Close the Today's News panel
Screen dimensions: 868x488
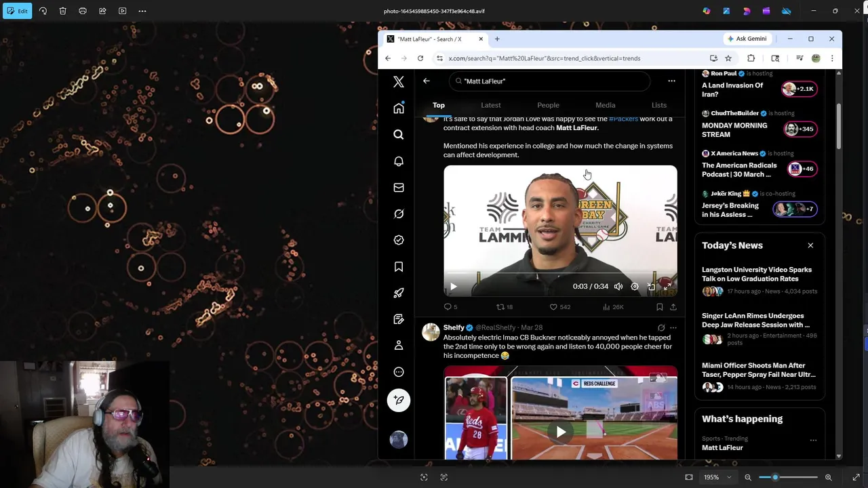tap(810, 245)
